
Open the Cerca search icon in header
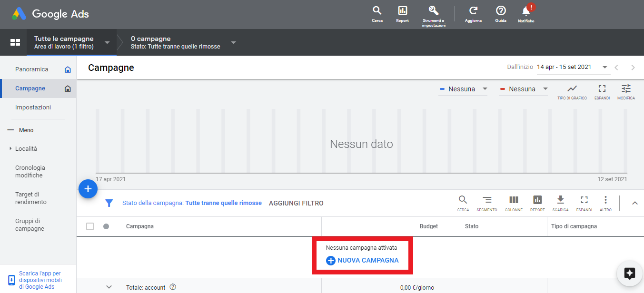pos(377,11)
